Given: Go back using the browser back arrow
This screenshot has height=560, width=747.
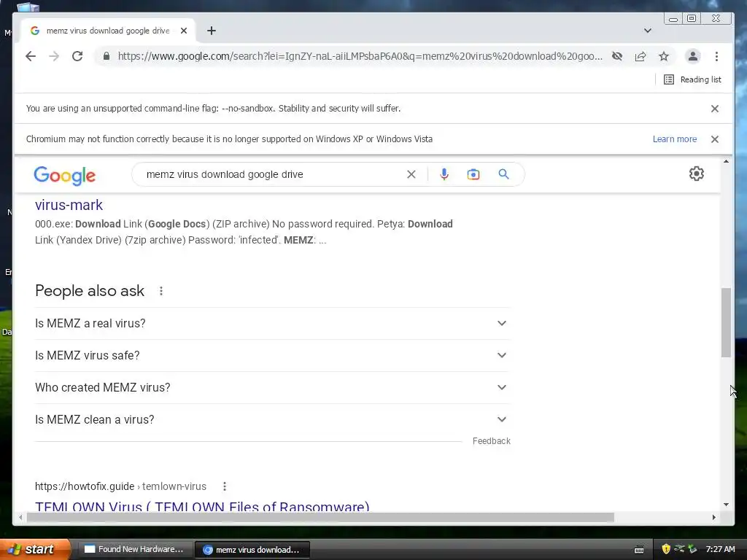Looking at the screenshot, I should pyautogui.click(x=31, y=56).
